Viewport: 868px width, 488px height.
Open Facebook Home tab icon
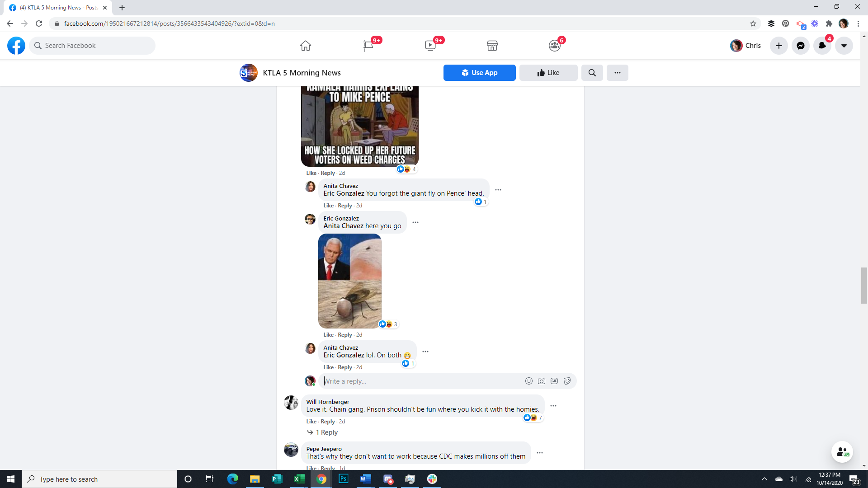[x=306, y=46]
